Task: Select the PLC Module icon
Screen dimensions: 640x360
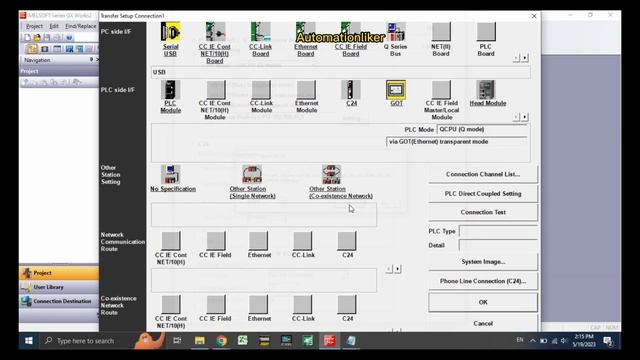Action: point(171,90)
